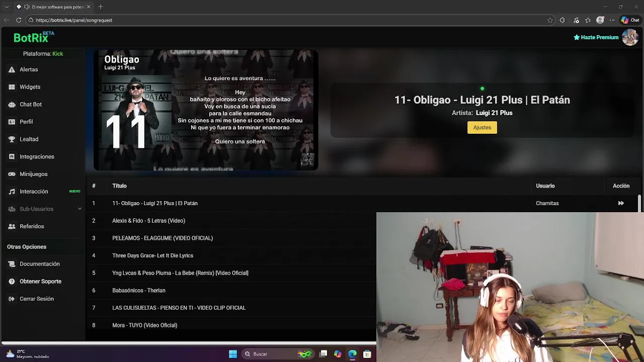Click the Título column header
The width and height of the screenshot is (644, 362).
pyautogui.click(x=119, y=186)
